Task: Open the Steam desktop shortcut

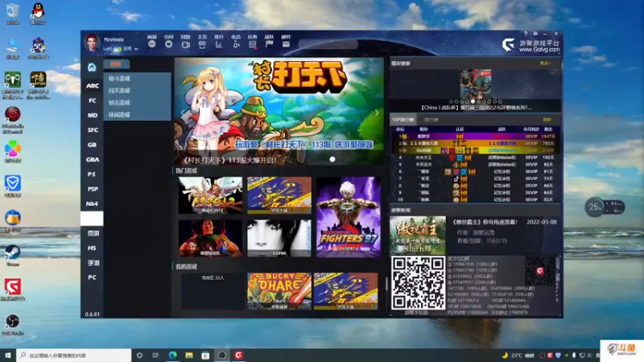Action: pyautogui.click(x=13, y=255)
